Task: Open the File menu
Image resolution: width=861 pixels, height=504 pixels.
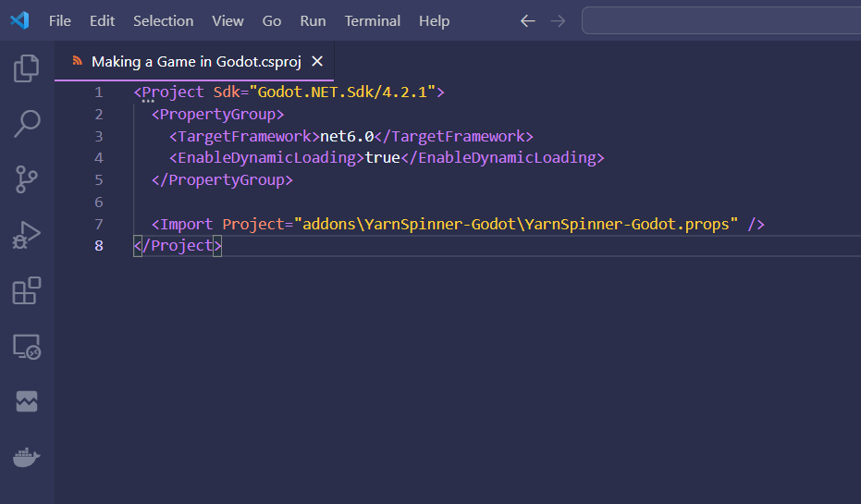Action: (x=59, y=20)
